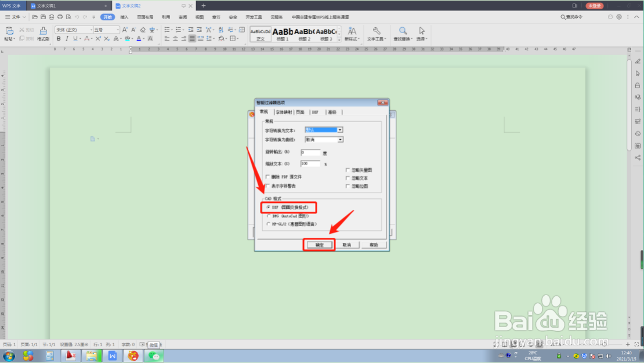
Task: Expand the styles gallery arrow
Action: (x=339, y=39)
